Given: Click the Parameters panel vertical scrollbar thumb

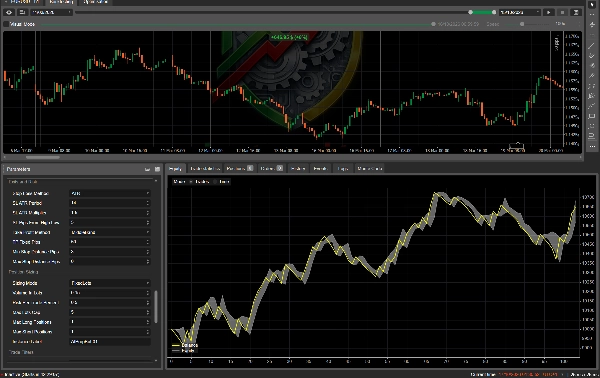Looking at the screenshot, I should [156, 307].
